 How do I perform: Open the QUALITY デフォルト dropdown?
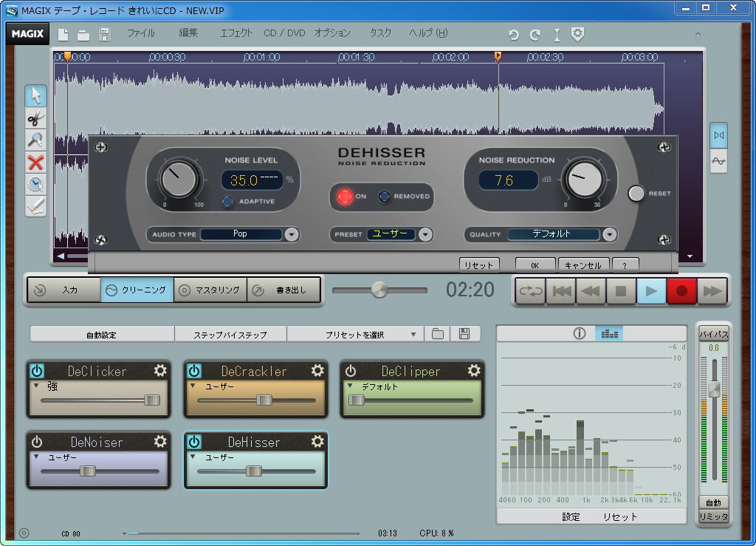609,234
